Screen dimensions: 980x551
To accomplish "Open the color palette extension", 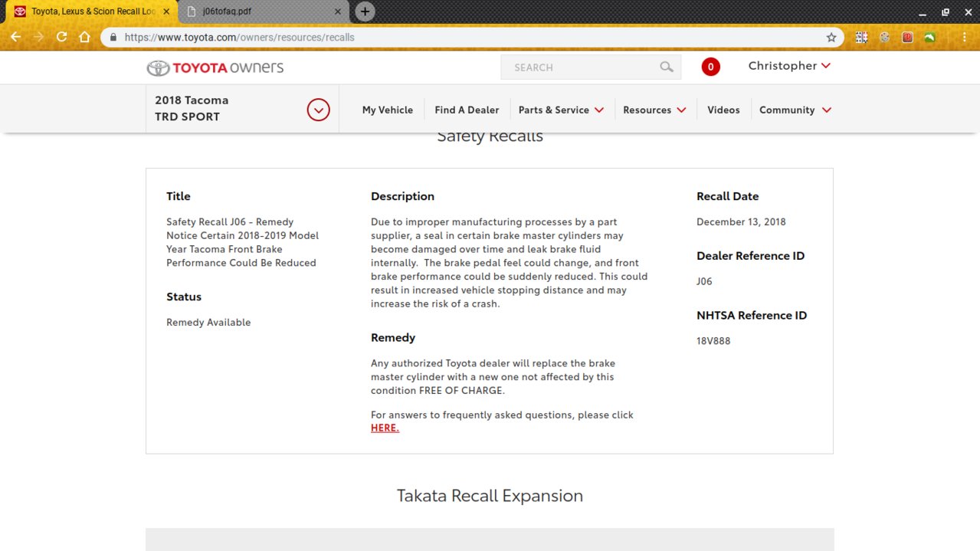I will click(885, 37).
